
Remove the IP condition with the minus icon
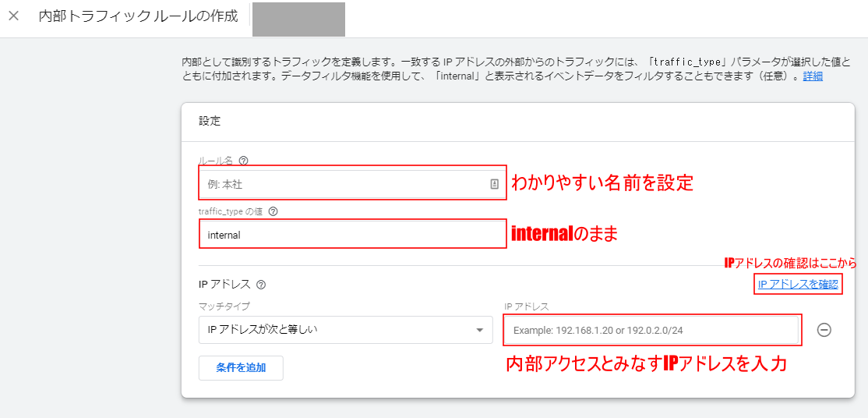(824, 330)
